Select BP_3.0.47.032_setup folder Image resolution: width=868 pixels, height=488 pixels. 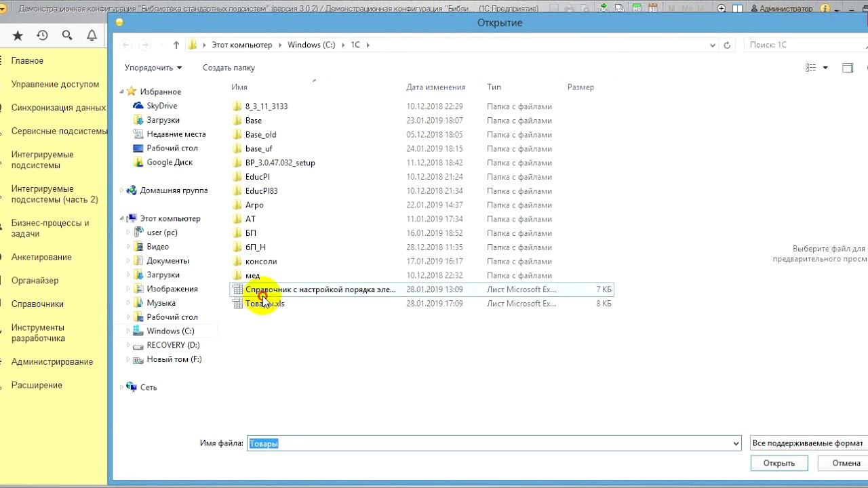pos(280,163)
